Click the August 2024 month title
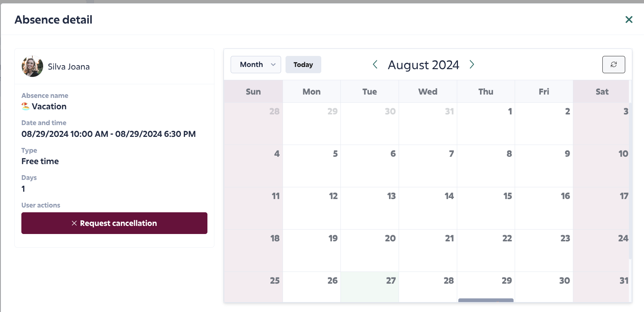The height and width of the screenshot is (312, 644). tap(423, 65)
